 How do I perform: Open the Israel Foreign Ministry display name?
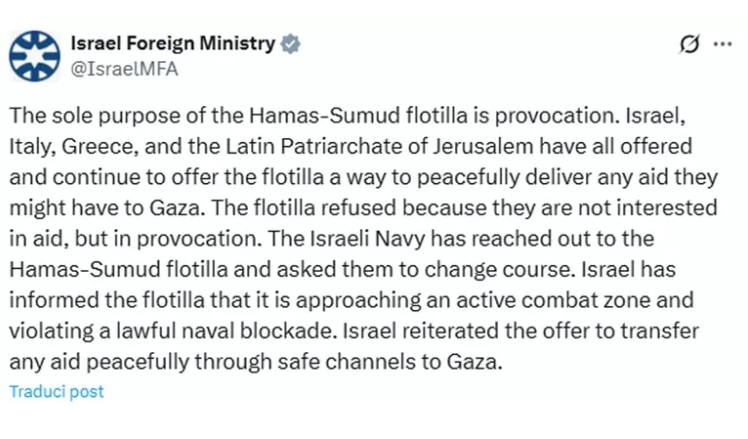click(172, 44)
